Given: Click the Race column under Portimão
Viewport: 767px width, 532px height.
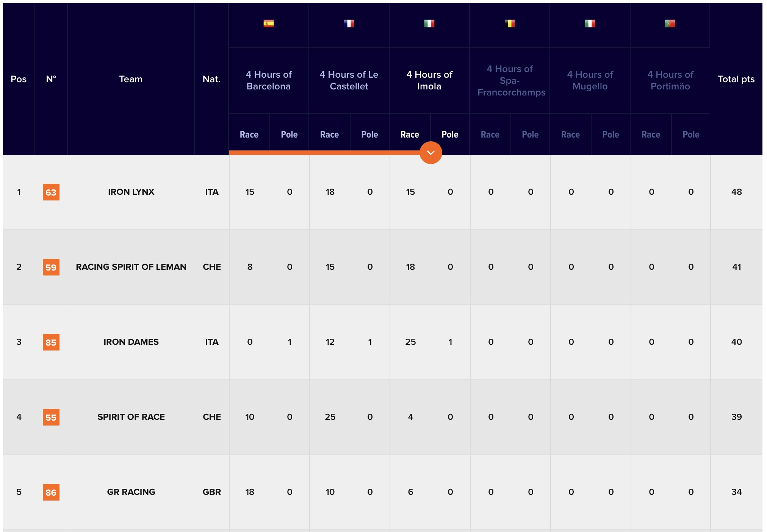Looking at the screenshot, I should click(x=651, y=135).
